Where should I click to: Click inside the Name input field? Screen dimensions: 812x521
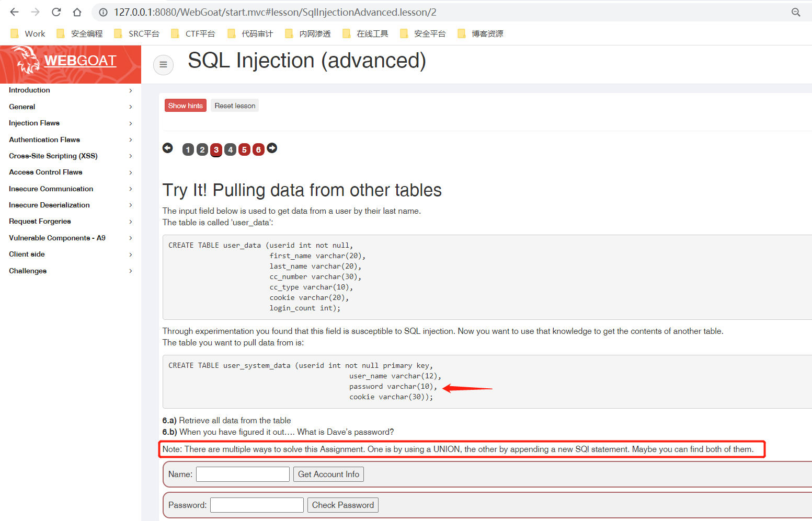[x=243, y=474]
